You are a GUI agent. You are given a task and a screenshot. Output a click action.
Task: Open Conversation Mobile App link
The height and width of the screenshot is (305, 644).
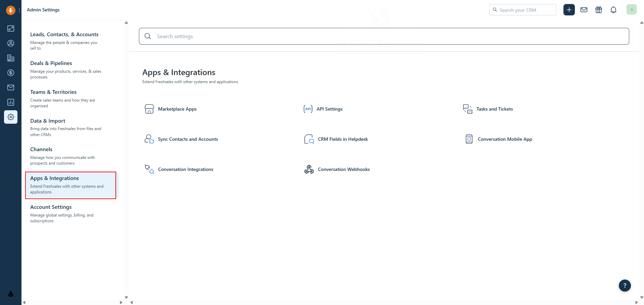(505, 139)
